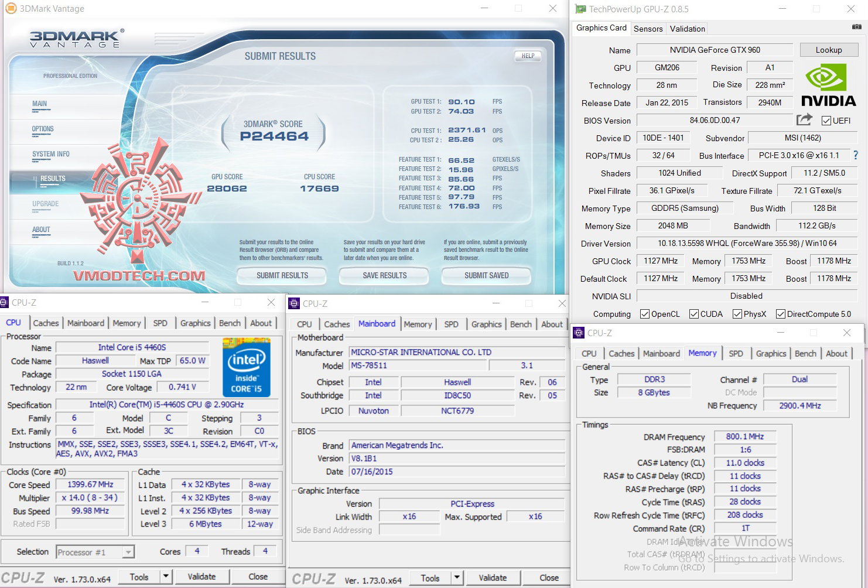Click the 'Intel Core i5 4460S' name value
Screen dimensions: 868x588
(132, 347)
